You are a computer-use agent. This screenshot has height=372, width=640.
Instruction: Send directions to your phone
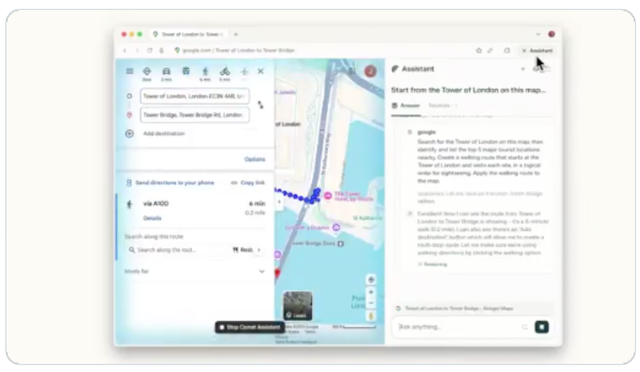170,183
